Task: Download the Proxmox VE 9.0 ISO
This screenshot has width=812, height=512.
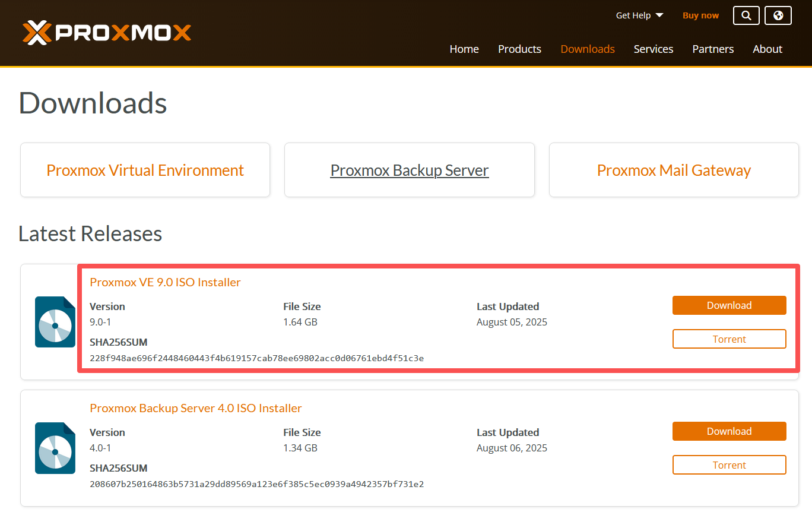Action: 729,305
